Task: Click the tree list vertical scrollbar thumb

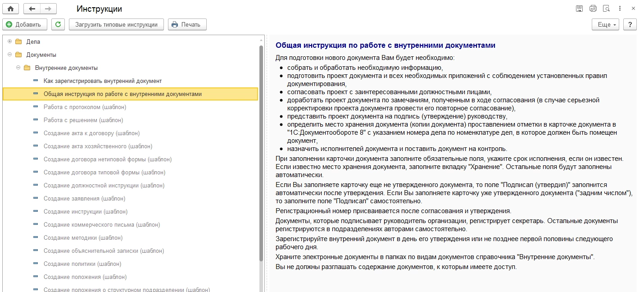Action: point(261,153)
